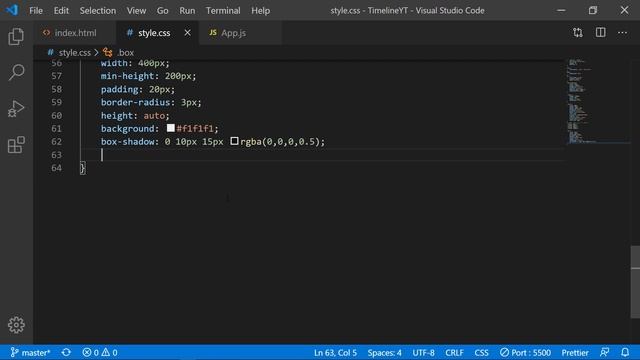Screen dimensions: 640x360
Task: Open the Edit menu
Action: click(61, 11)
